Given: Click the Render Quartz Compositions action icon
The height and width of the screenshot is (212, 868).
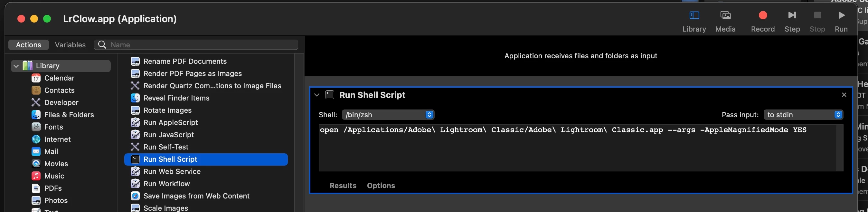Looking at the screenshot, I should pos(135,86).
